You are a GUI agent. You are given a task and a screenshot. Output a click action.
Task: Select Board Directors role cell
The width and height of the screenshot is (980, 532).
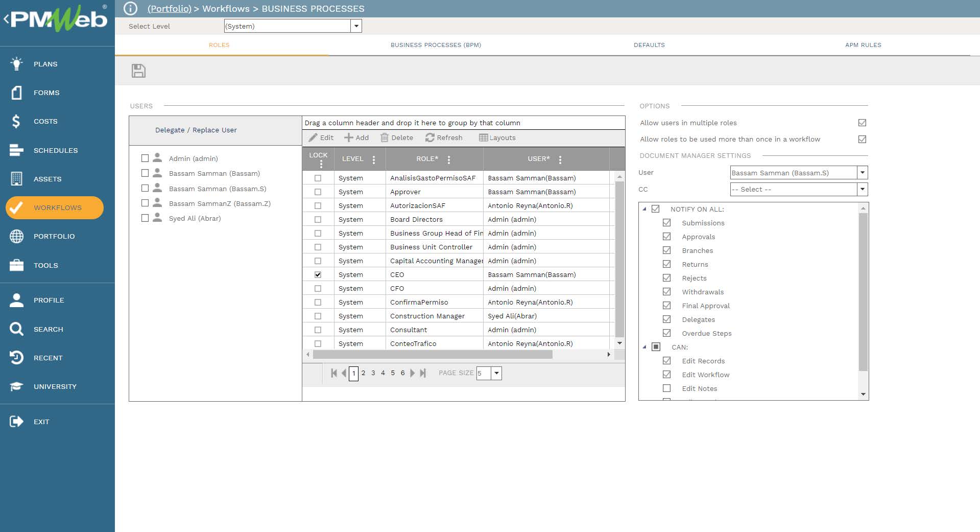[434, 219]
